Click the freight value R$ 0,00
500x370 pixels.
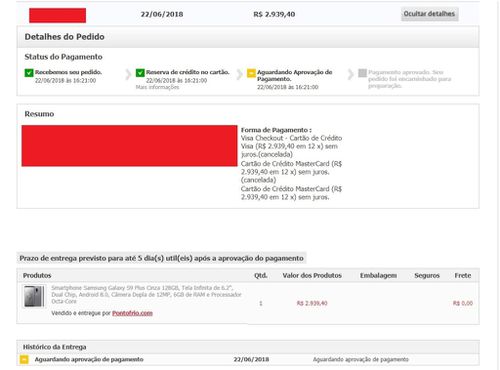tap(463, 303)
